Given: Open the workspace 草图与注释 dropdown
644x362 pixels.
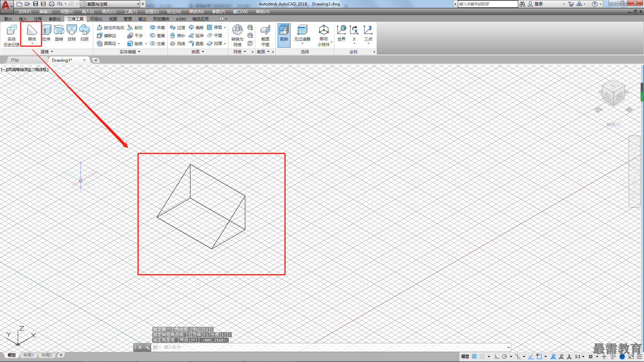Looking at the screenshot, I should (110, 4).
